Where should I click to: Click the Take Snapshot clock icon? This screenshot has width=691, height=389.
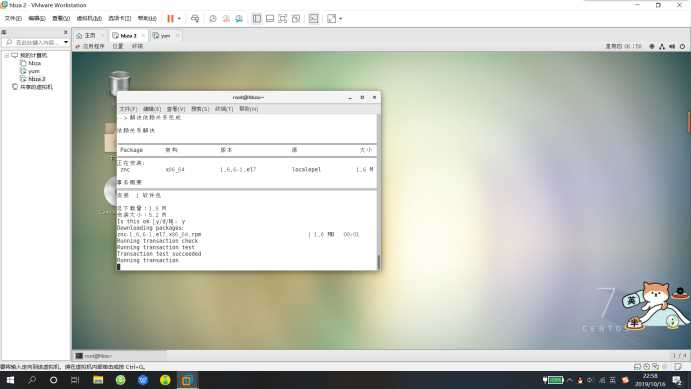213,19
